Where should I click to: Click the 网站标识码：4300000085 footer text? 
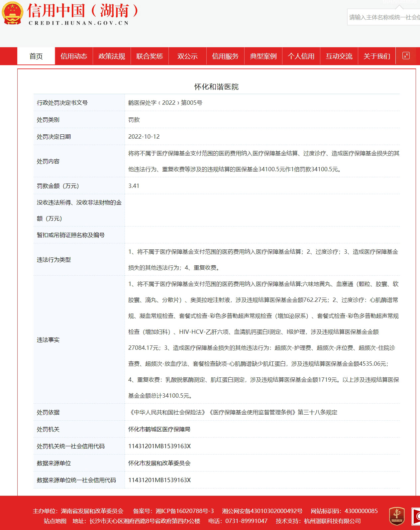pos(344,511)
